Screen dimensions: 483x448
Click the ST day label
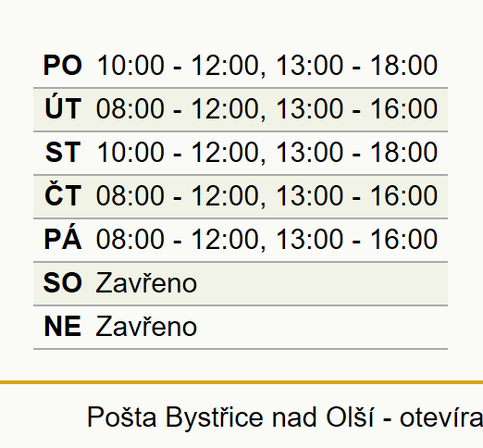pyautogui.click(x=63, y=152)
